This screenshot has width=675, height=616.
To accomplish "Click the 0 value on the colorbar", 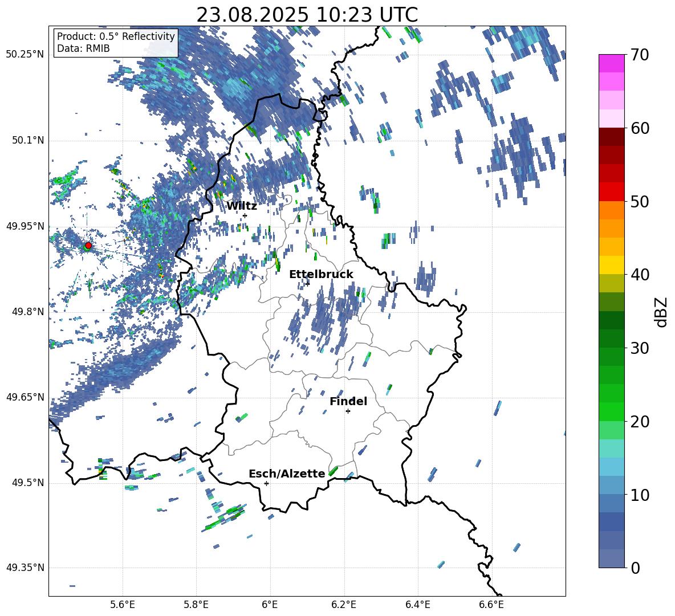I will (635, 568).
